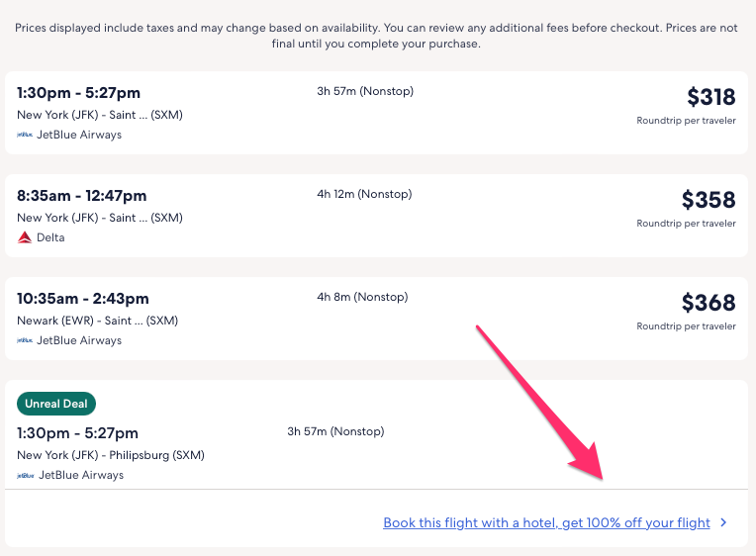Screen dimensions: 756x556
Task: Click New York (JFK) - Philipsburg (SXM) route
Action: click(111, 455)
